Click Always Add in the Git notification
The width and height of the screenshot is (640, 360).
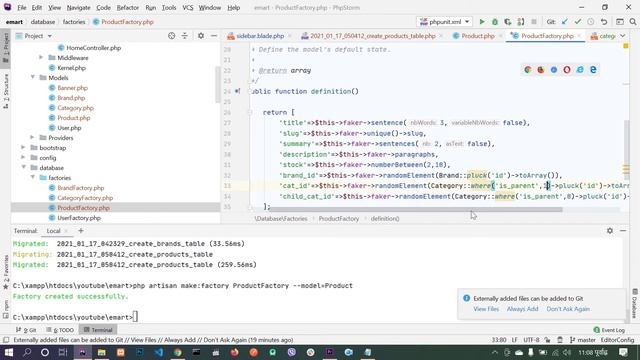[x=522, y=309]
